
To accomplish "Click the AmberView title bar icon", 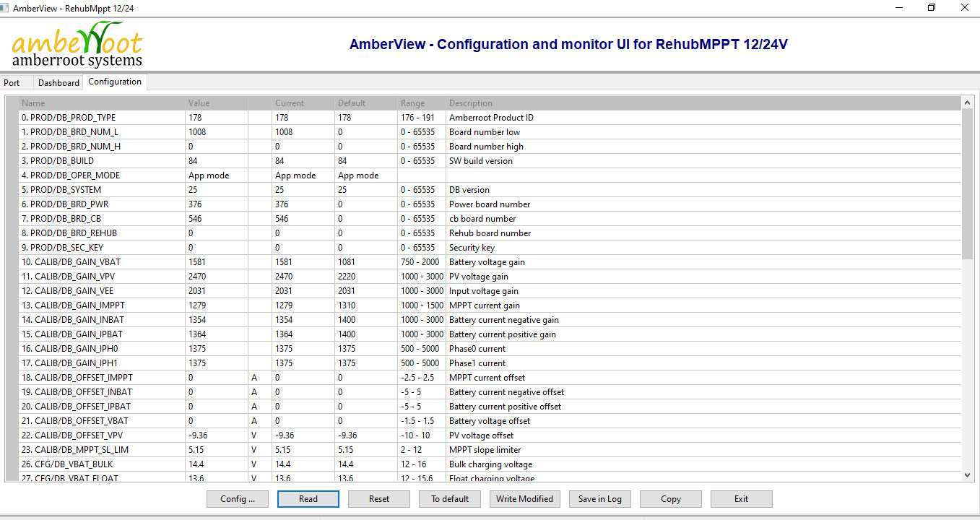I will tap(6, 8).
